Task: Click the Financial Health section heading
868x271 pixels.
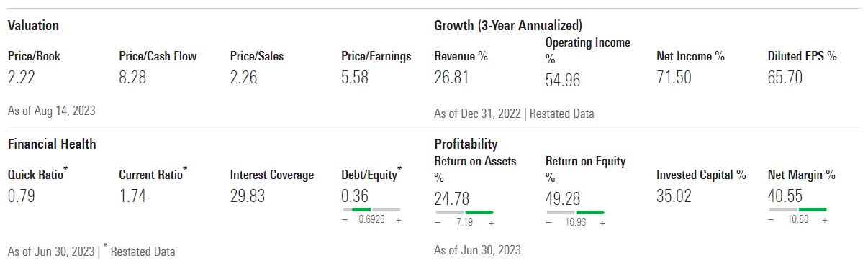Action: (x=52, y=144)
